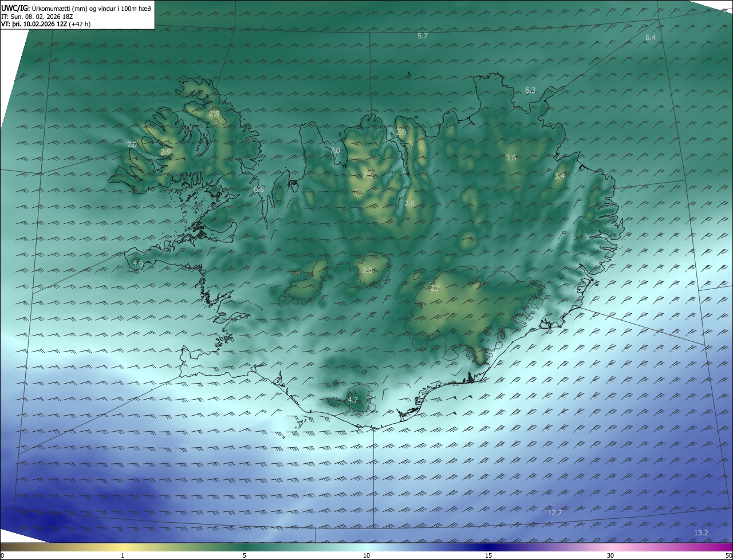Click the UWC/IG map title text
Screen dimensions: 733x560
[76, 8]
